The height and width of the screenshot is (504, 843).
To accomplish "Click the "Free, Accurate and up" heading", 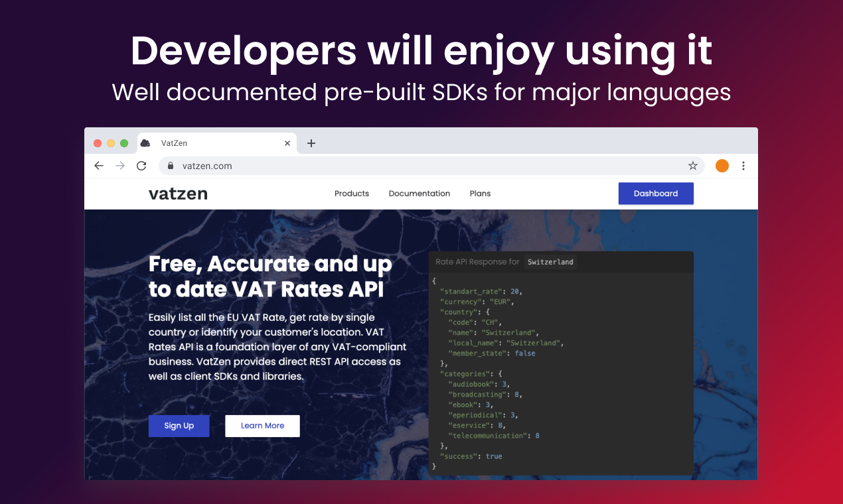I will pos(270,264).
